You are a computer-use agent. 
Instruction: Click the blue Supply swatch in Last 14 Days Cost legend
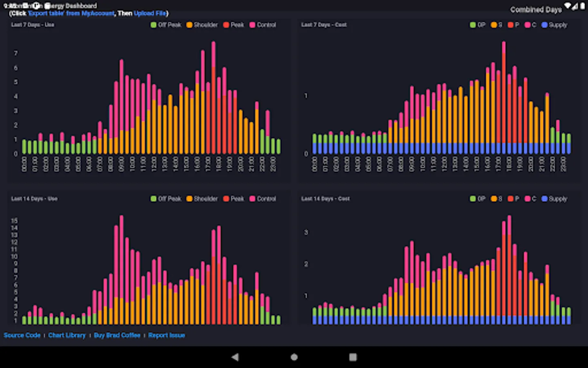(544, 199)
